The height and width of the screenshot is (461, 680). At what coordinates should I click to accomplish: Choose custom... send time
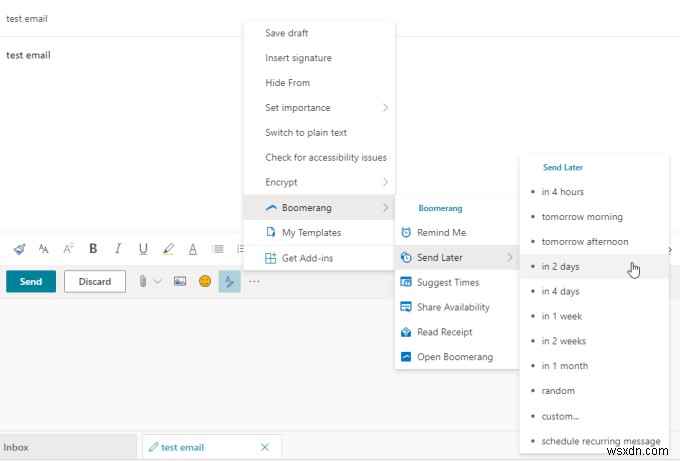point(594,416)
